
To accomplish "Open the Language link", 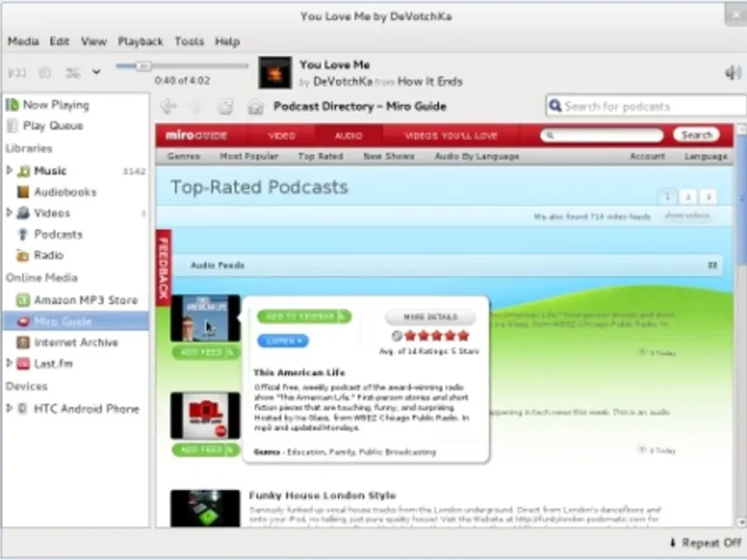I will [x=706, y=156].
